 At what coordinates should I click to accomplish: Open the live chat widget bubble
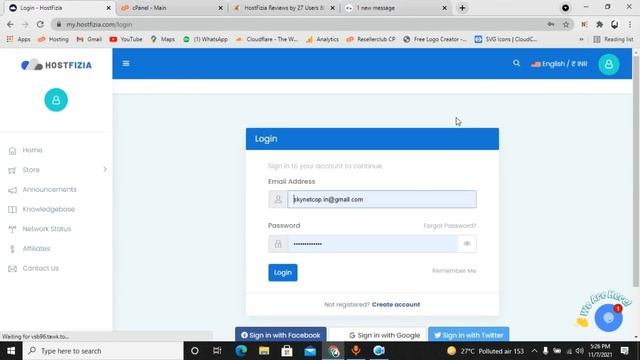608,318
